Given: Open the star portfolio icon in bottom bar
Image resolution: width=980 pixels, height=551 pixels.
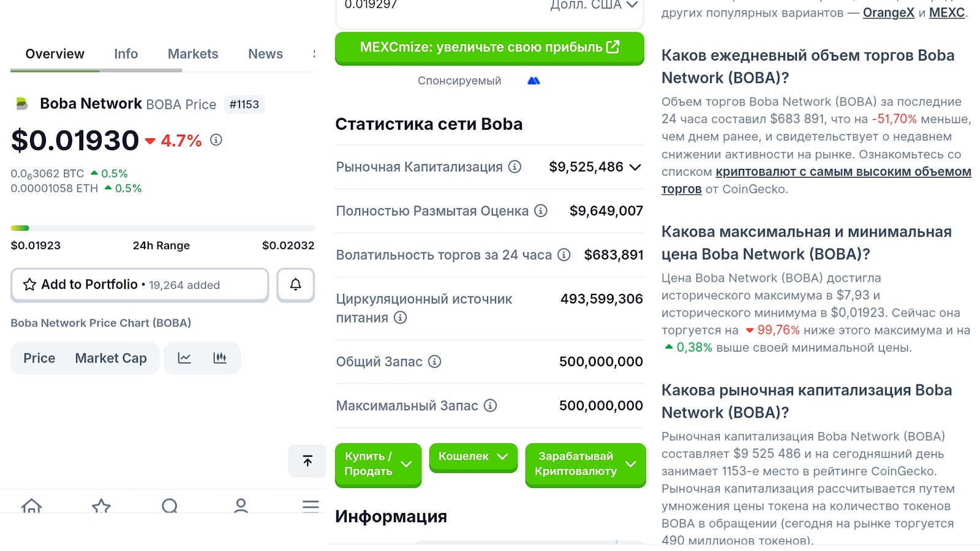Looking at the screenshot, I should pyautogui.click(x=101, y=506).
